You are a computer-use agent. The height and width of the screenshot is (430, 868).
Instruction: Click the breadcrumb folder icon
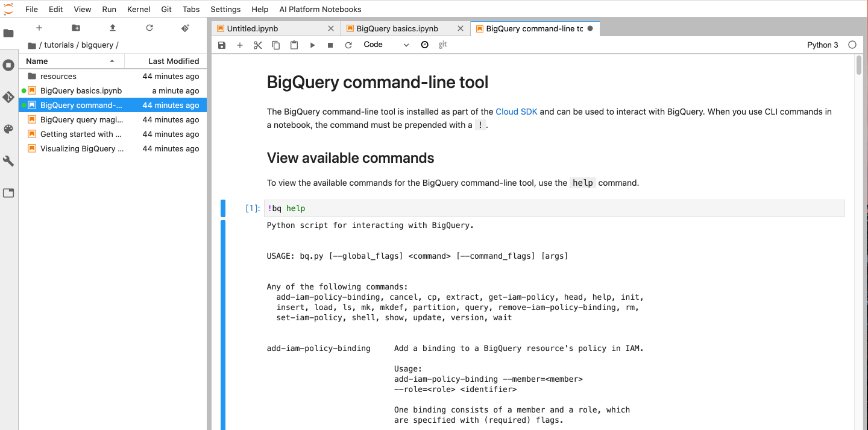pos(32,45)
